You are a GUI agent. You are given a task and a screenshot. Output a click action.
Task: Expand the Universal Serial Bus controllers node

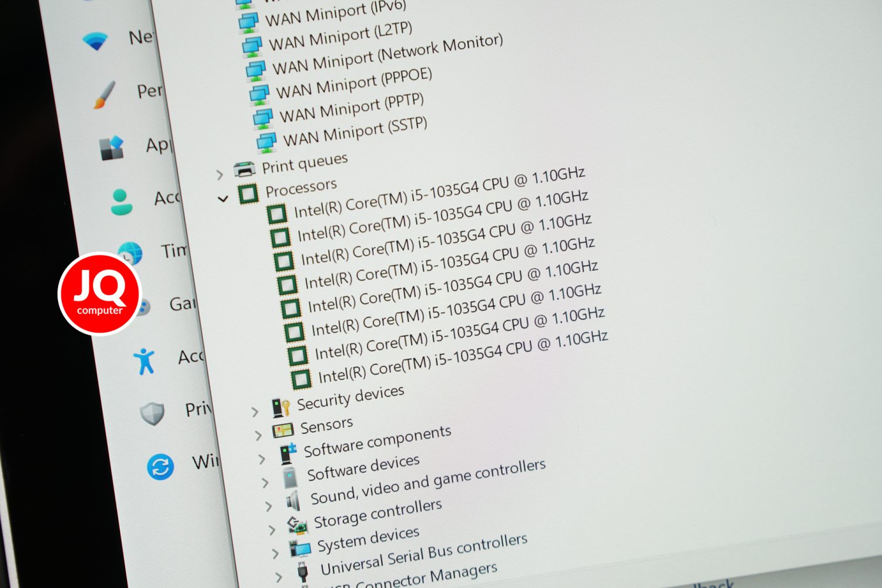pyautogui.click(x=279, y=577)
